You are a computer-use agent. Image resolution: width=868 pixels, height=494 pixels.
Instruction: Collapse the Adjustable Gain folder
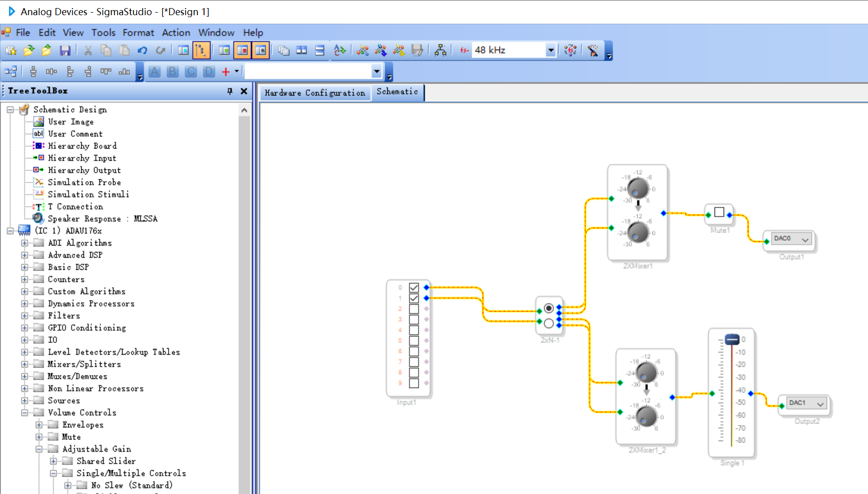39,449
